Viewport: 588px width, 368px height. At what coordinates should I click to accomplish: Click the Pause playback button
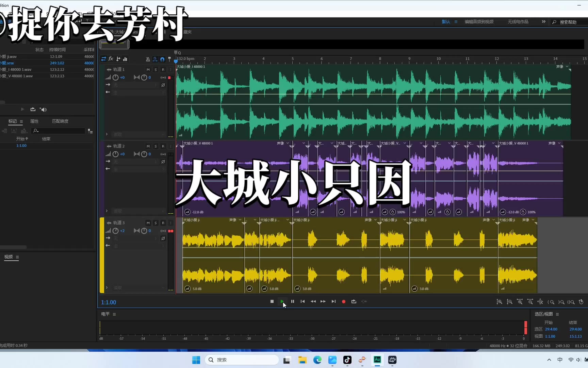(x=293, y=302)
